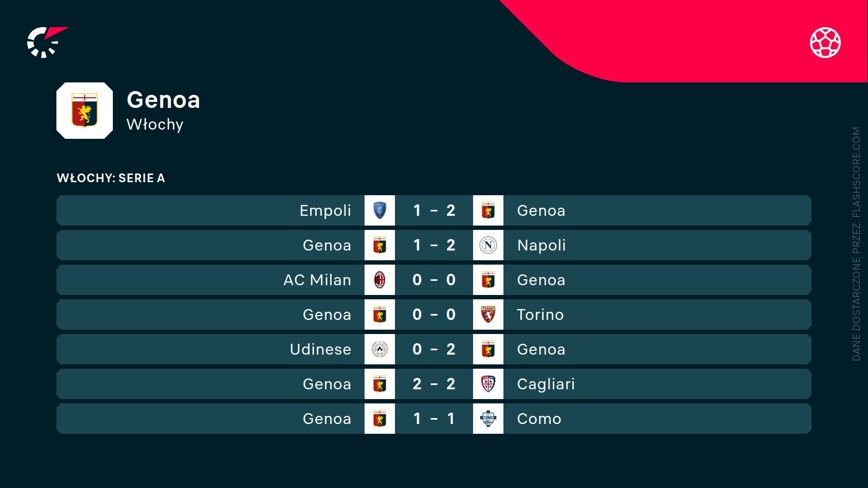Click the Cagliari team badge

click(488, 384)
